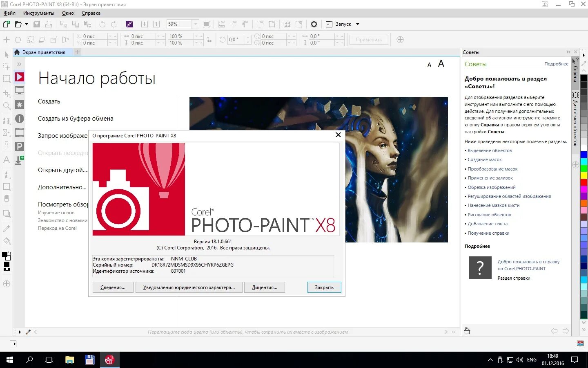The width and height of the screenshot is (588, 368).
Task: Click the purple Application Launcher icon
Action: pos(129,24)
